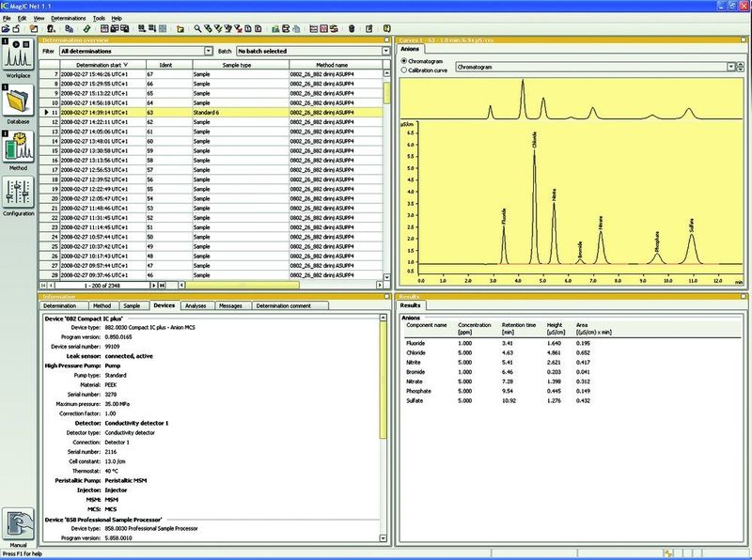The width and height of the screenshot is (752, 560).
Task: Maximize the Determination overview panel
Action: pos(387,40)
